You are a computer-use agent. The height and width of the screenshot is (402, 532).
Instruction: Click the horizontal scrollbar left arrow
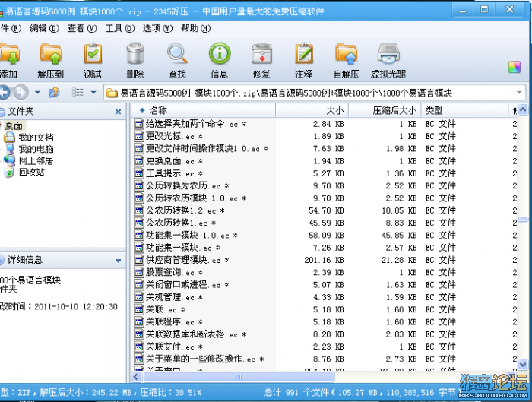tap(136, 377)
